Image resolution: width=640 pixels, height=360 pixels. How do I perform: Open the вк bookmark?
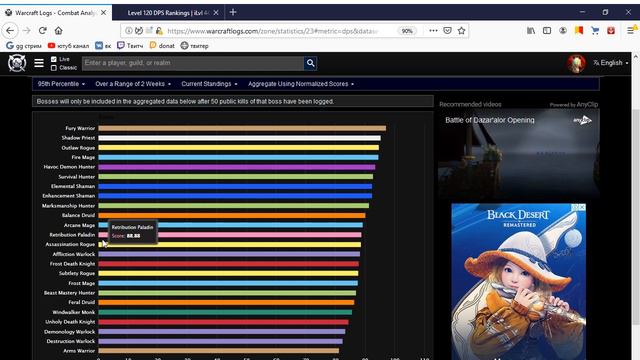coord(103,46)
